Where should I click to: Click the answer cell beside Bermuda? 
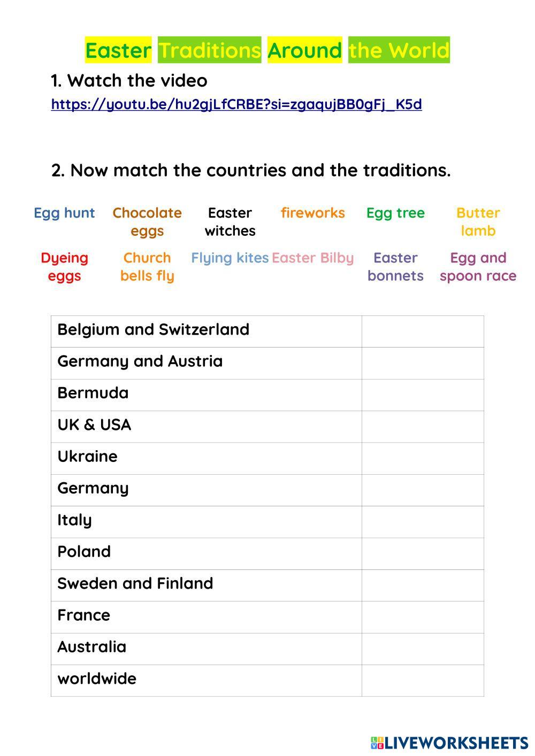[x=423, y=395]
